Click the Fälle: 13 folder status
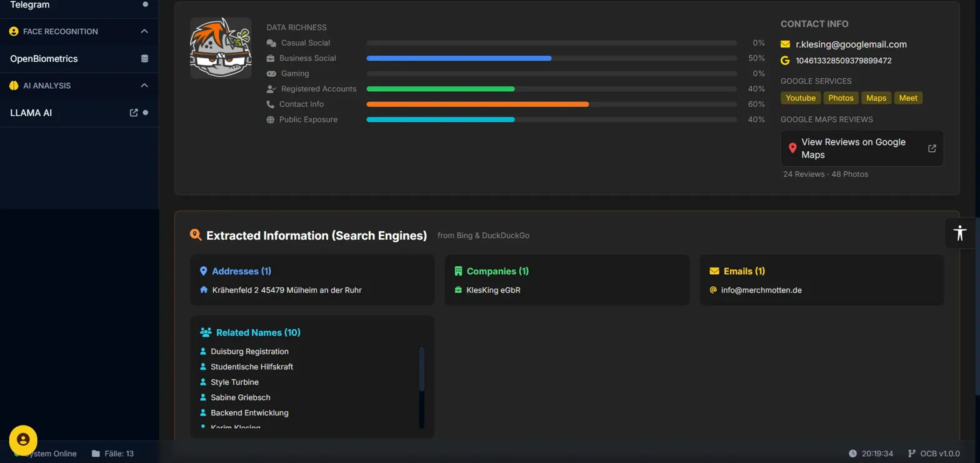 [112, 454]
